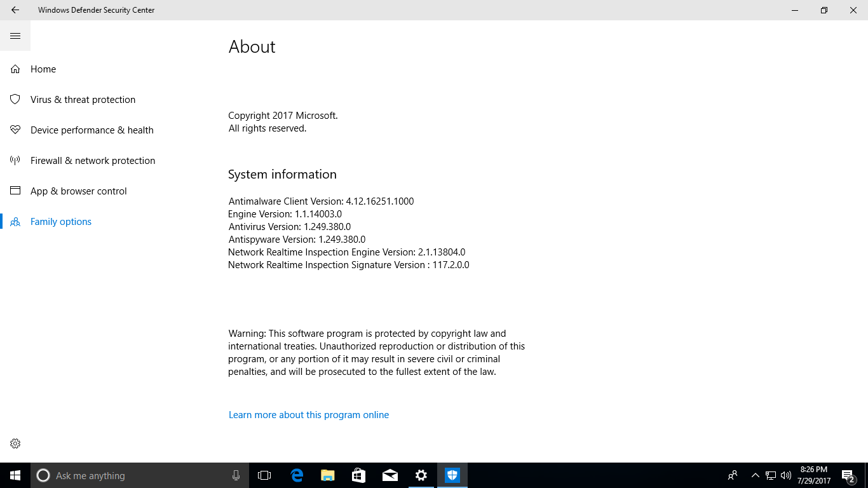Toggle the hamburger navigation menu

click(x=15, y=36)
